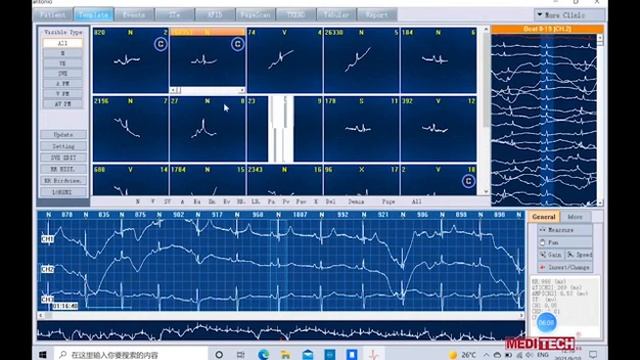This screenshot has height=360, width=640.
Task: Select the Measure tool in General panel
Action: click(565, 230)
